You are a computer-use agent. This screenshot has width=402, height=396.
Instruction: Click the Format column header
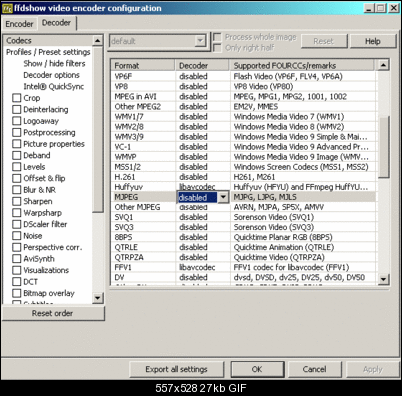[143, 65]
